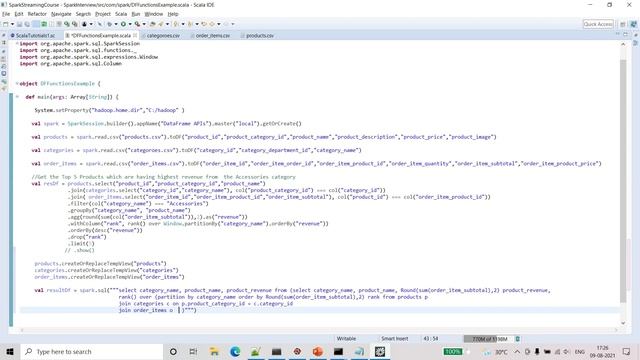Run the garbage collector trash icon
The image size is (640, 360).
pyautogui.click(x=518, y=339)
